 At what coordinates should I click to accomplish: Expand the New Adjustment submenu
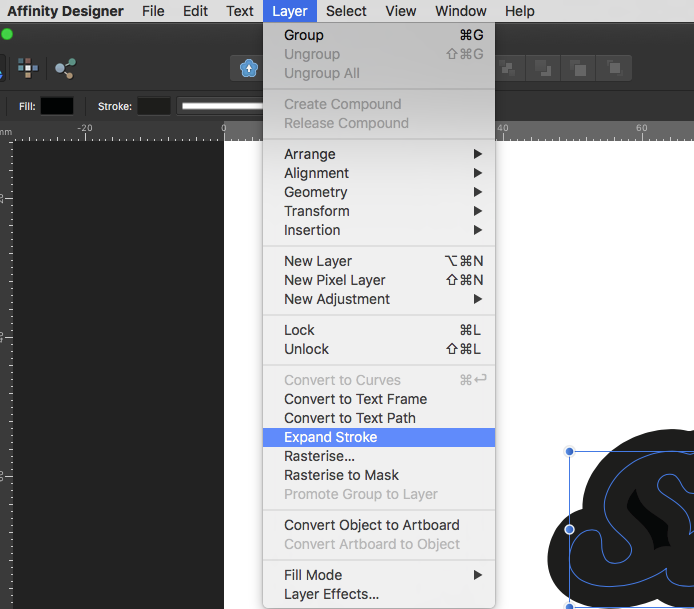(x=379, y=299)
